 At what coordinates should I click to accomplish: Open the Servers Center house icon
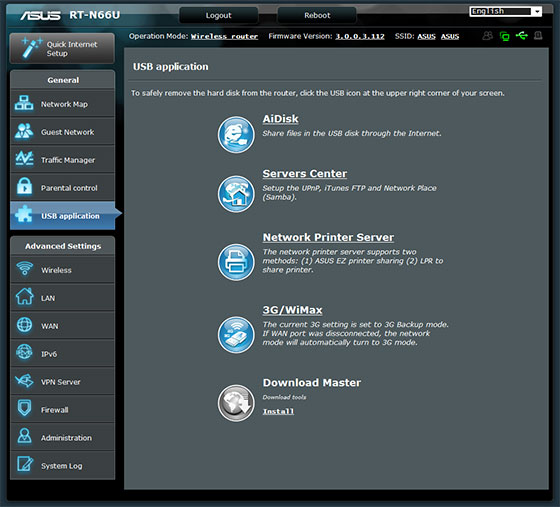point(236,194)
